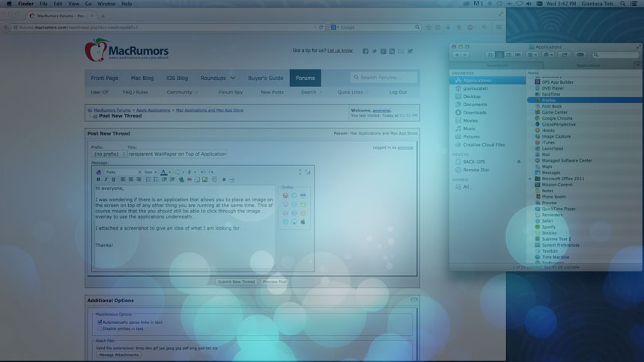
Task: Center-align the message text
Action: coord(130,180)
